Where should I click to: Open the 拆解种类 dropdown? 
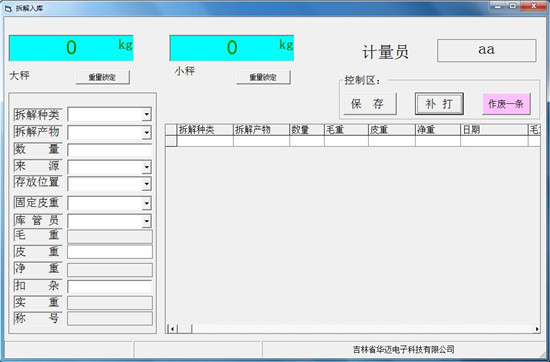pyautogui.click(x=147, y=114)
